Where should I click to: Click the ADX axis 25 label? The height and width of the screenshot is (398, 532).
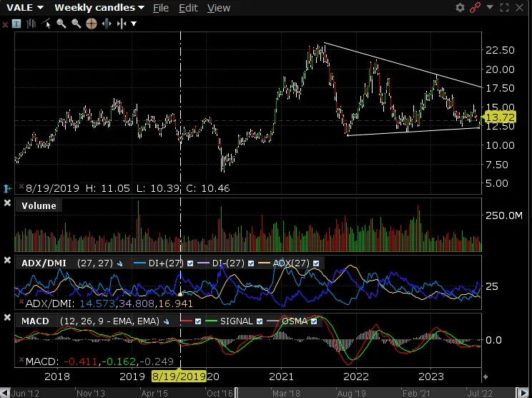[492, 286]
